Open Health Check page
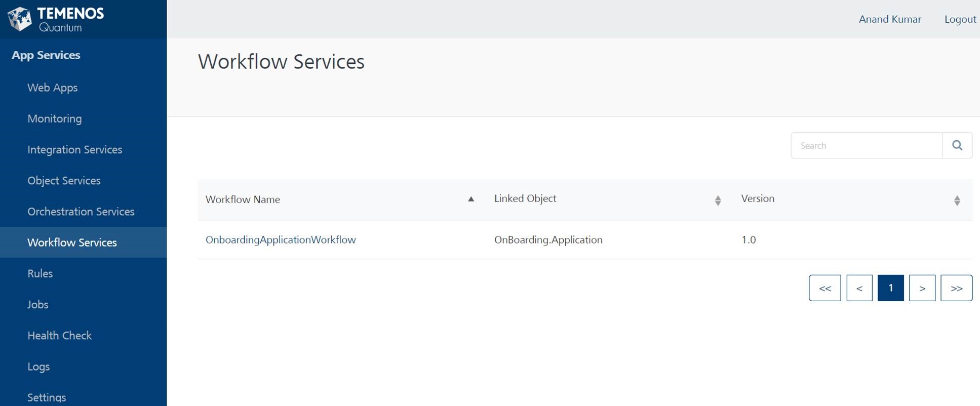Image resolution: width=980 pixels, height=406 pixels. click(60, 335)
